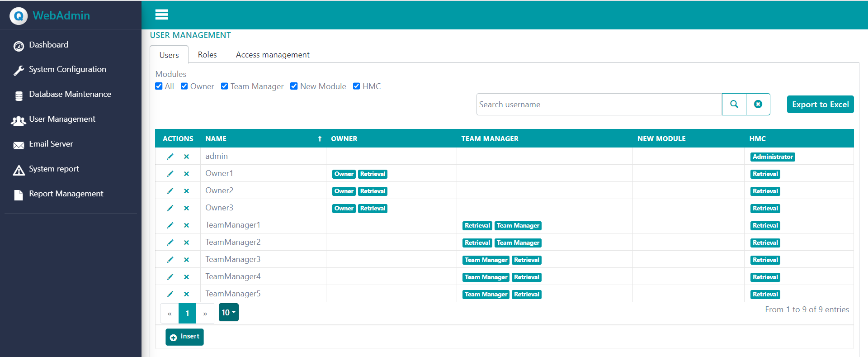Open Email Server in the sidebar

point(51,144)
